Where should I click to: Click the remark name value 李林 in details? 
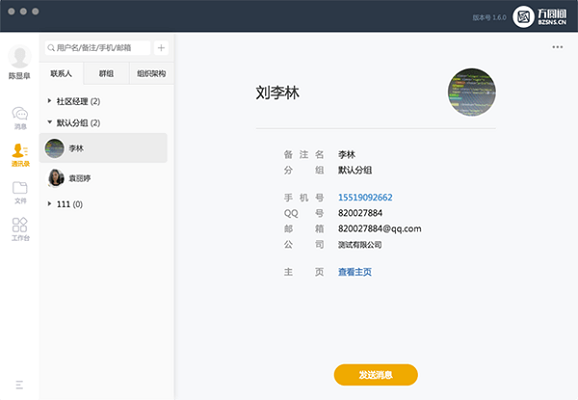[x=347, y=154]
